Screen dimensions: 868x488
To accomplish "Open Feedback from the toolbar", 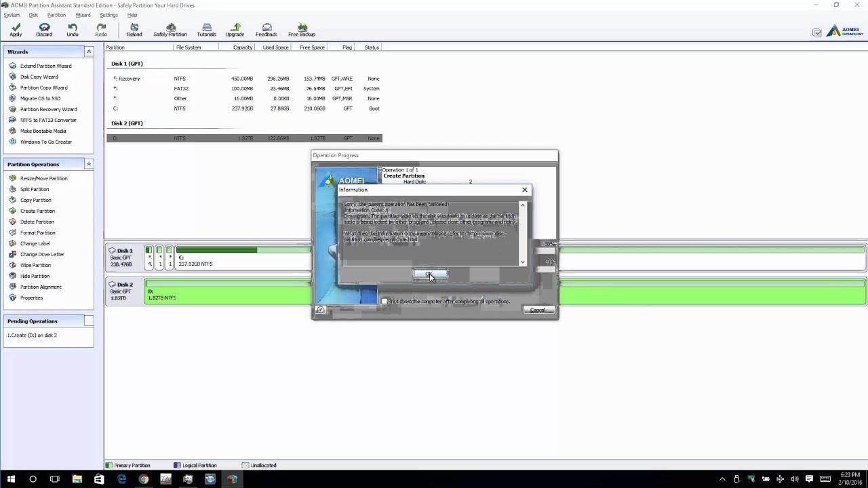I will (x=267, y=30).
